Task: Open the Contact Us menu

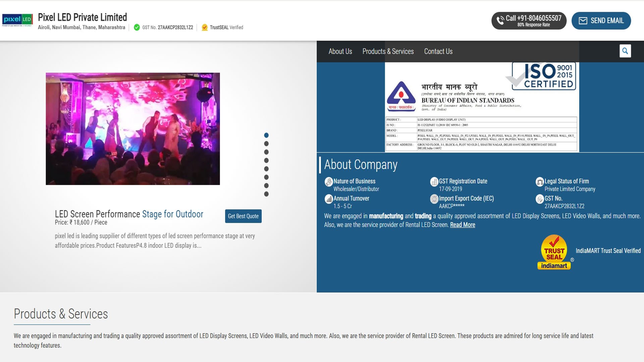Action: click(438, 51)
